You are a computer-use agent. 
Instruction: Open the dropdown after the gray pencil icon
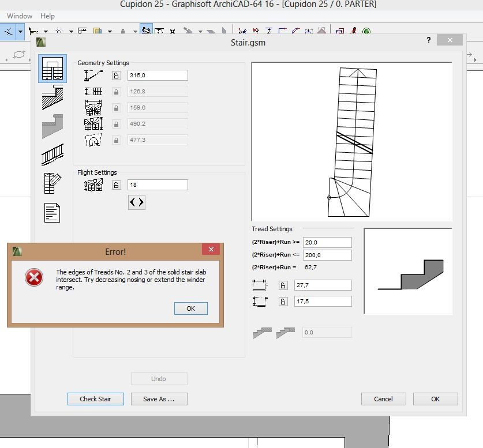coord(201,31)
